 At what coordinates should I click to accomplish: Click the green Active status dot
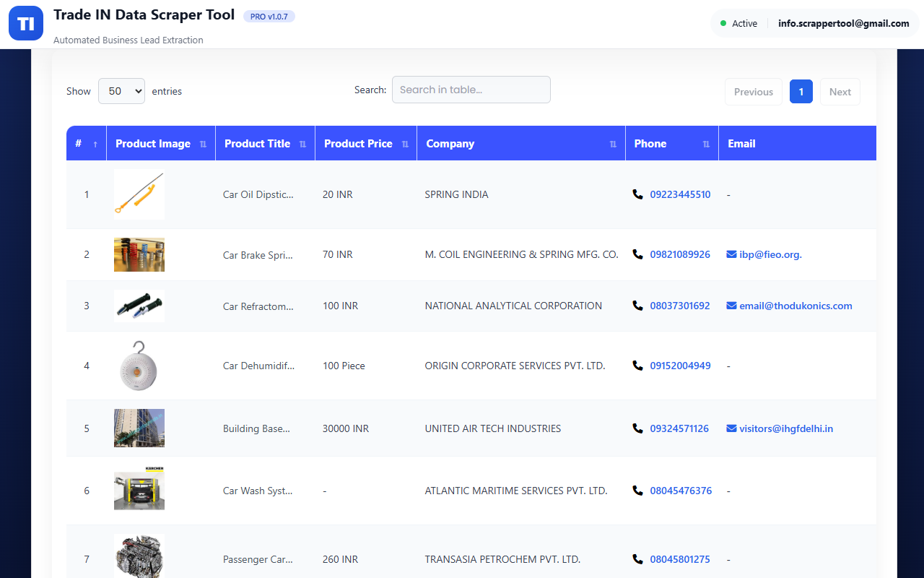(x=723, y=23)
